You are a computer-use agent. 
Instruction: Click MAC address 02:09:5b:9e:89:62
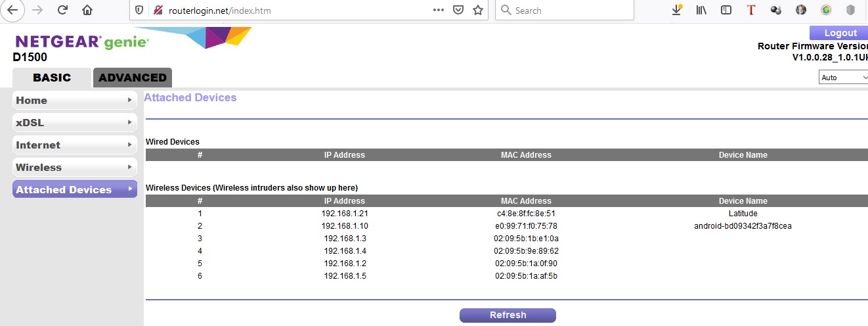(x=526, y=251)
